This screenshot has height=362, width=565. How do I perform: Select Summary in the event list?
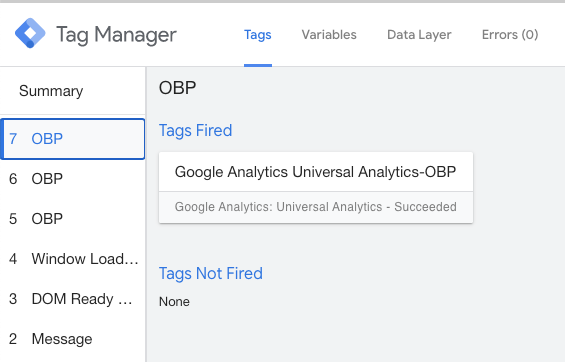[x=51, y=91]
